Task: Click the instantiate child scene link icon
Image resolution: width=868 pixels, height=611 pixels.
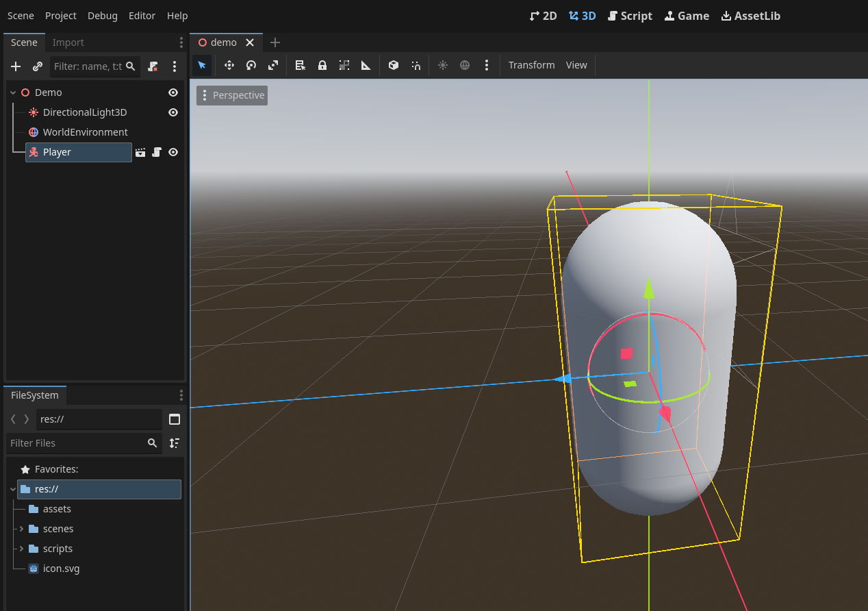Action: [38, 66]
